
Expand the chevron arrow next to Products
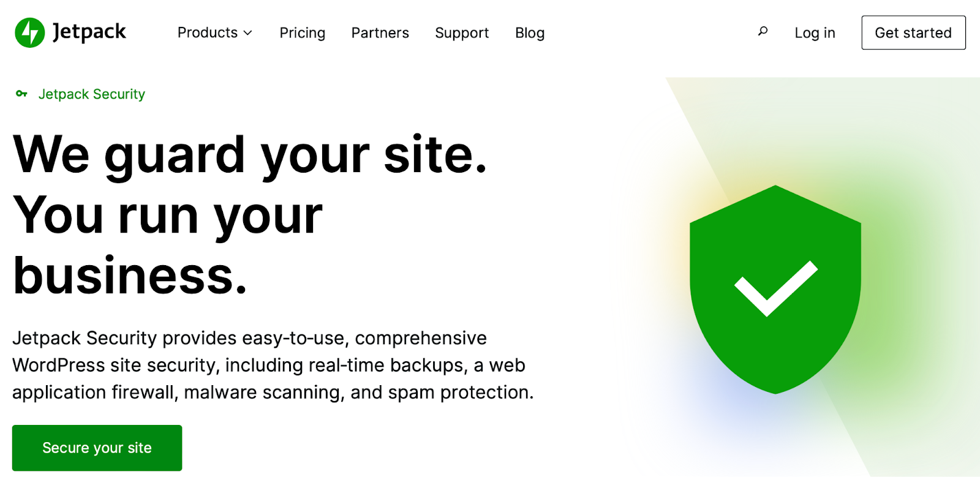[248, 33]
